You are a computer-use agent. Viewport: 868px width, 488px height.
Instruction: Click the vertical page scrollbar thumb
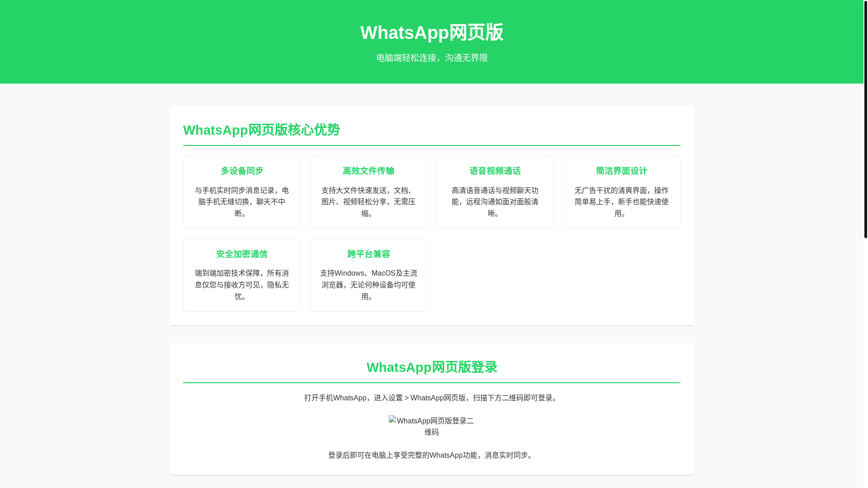click(x=865, y=119)
